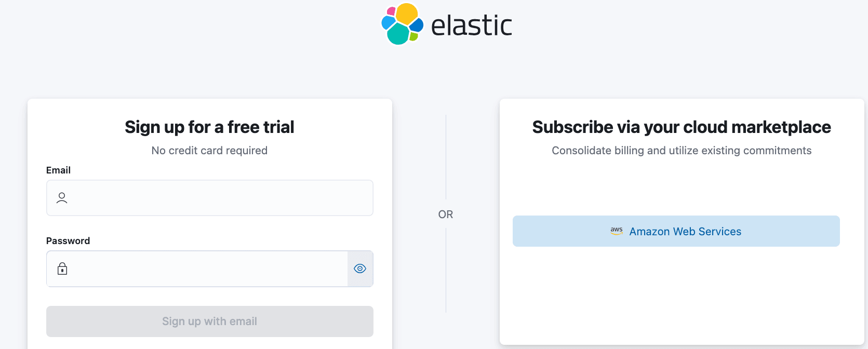
Task: Click the vertical divider line below OR
Action: 446,270
